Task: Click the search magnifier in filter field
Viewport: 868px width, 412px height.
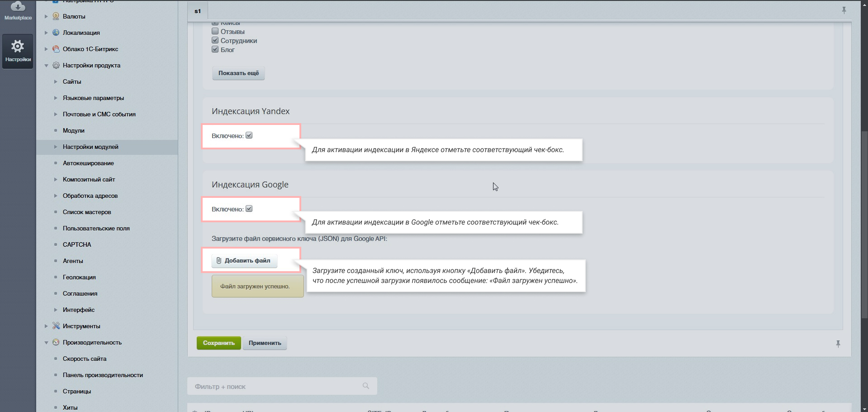Action: coord(366,386)
